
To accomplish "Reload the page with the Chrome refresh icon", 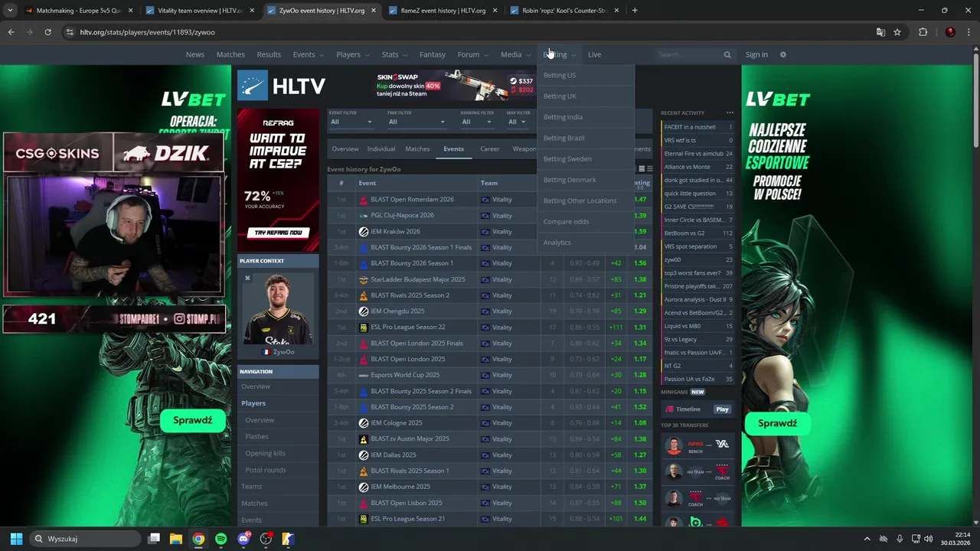I will tap(47, 32).
